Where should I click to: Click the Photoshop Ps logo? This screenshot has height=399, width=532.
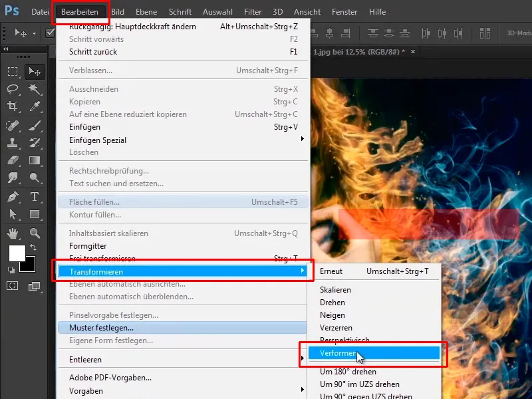pos(12,11)
